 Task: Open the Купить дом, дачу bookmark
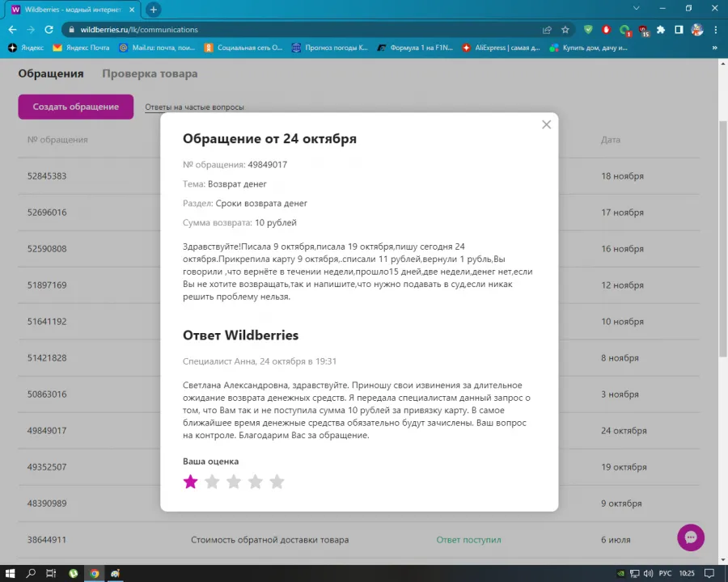[x=588, y=48]
